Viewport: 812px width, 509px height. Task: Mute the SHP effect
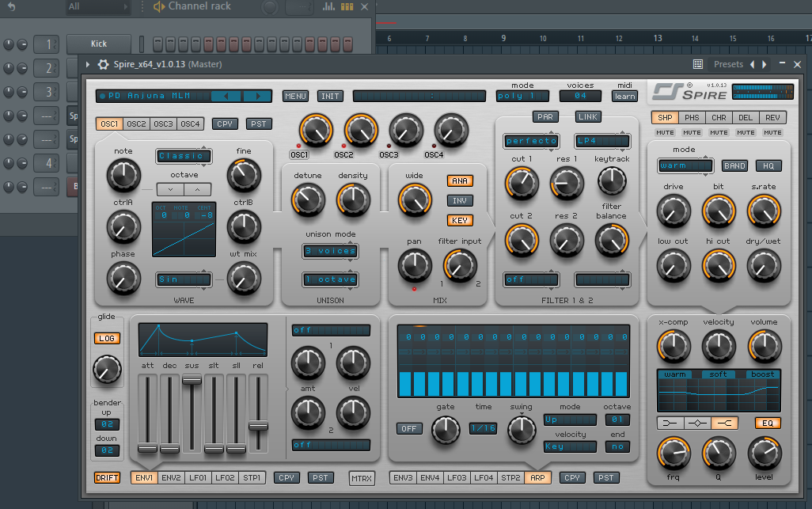point(665,132)
